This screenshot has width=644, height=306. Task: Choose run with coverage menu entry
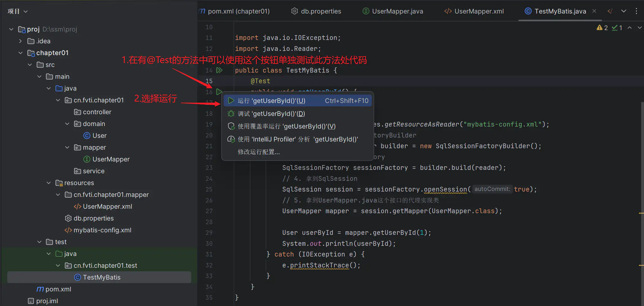[x=298, y=126]
